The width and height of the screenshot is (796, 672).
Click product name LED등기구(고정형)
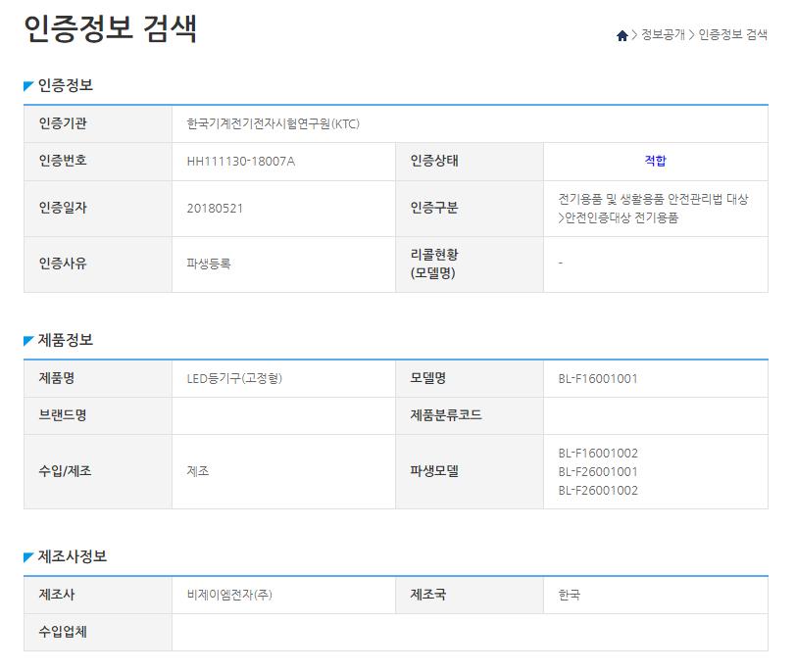pos(234,378)
